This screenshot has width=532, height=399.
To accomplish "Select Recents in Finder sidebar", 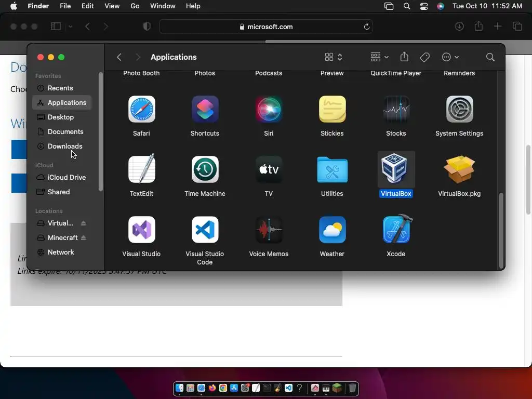I will point(62,88).
